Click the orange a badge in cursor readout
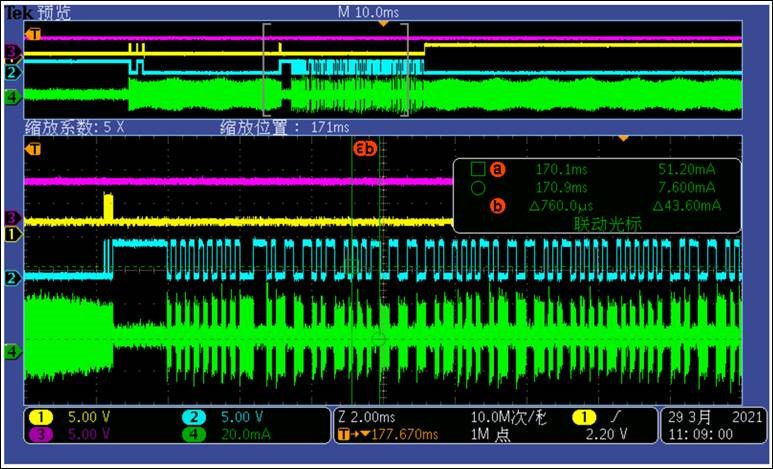This screenshot has height=469, width=773. tap(497, 169)
